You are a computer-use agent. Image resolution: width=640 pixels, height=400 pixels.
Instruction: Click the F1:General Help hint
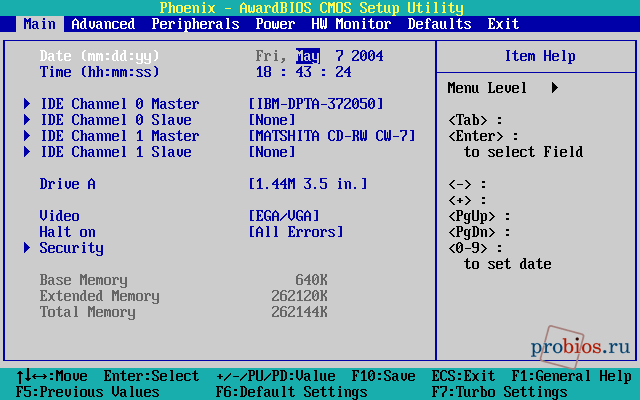tap(571, 376)
